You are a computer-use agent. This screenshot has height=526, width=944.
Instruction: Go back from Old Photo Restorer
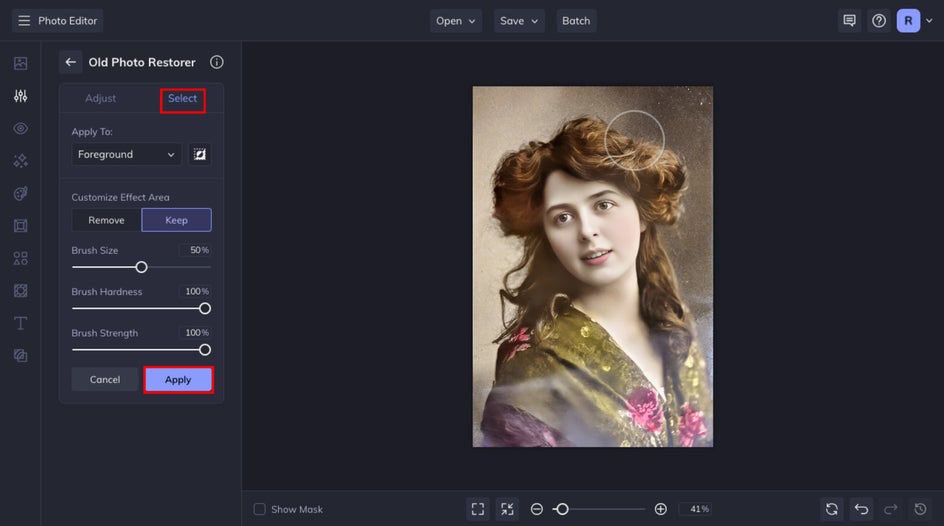pos(70,62)
